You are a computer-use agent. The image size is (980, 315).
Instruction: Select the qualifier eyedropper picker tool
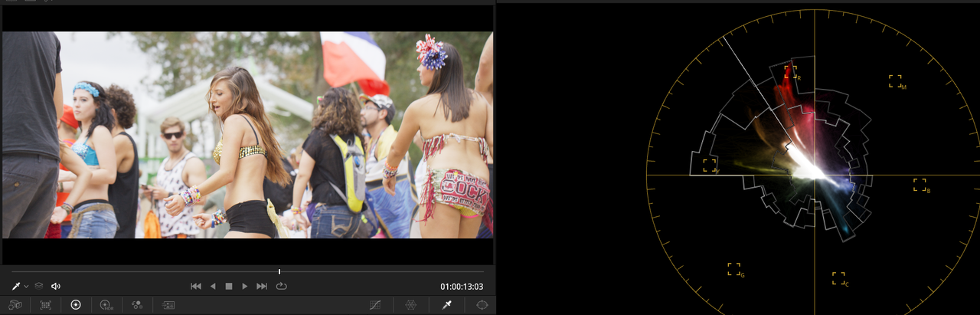click(x=15, y=286)
